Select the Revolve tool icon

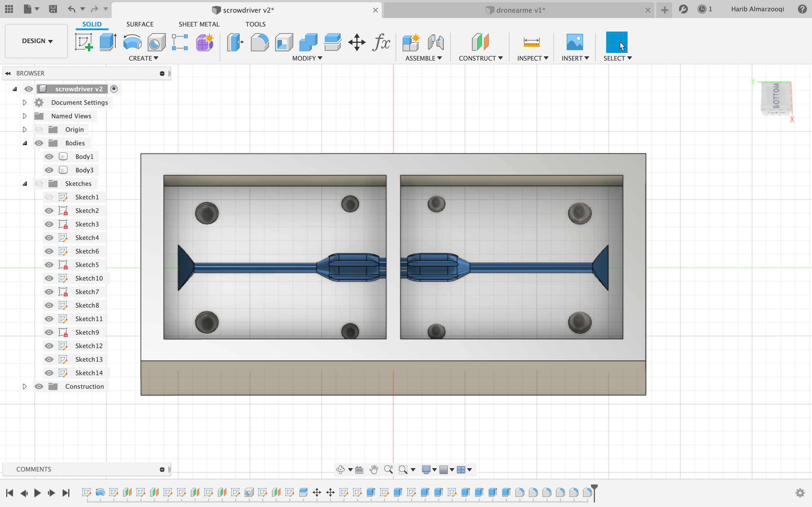(x=132, y=43)
